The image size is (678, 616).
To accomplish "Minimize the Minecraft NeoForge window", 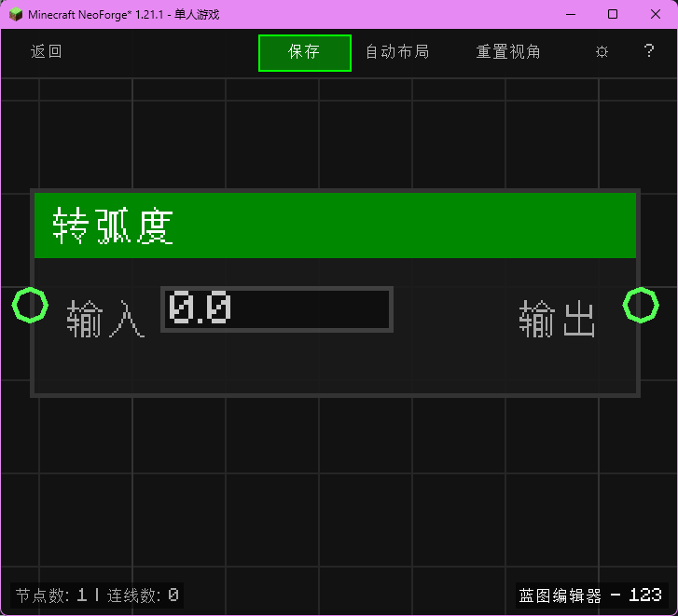I will click(x=570, y=14).
